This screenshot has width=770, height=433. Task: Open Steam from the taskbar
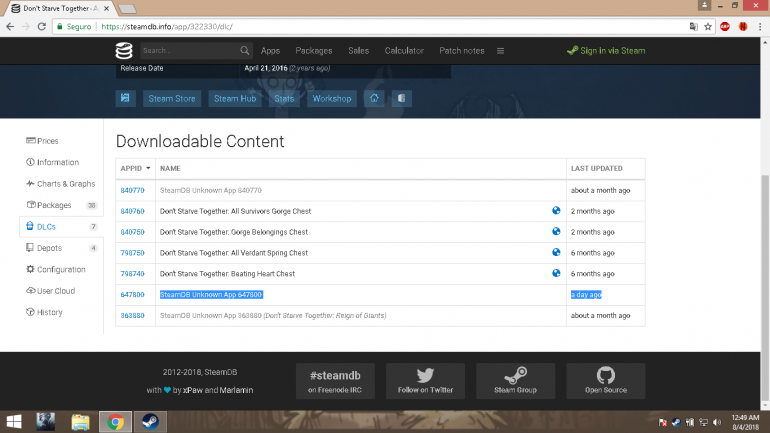(x=150, y=422)
